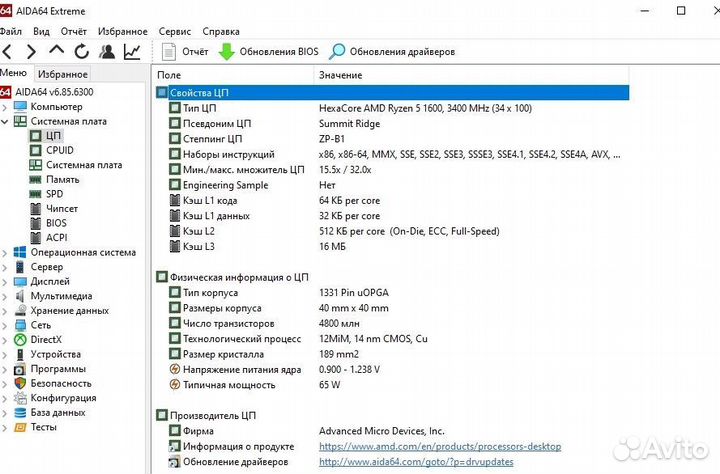Select the Чипсет chip icon
This screenshot has height=474, width=720.
tap(35, 209)
